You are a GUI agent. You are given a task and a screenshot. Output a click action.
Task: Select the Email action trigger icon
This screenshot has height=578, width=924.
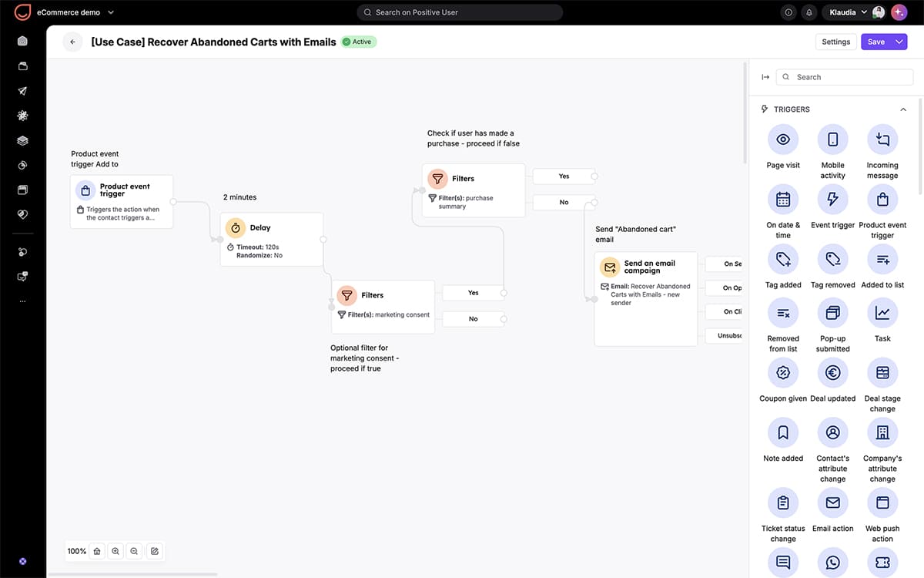click(832, 503)
